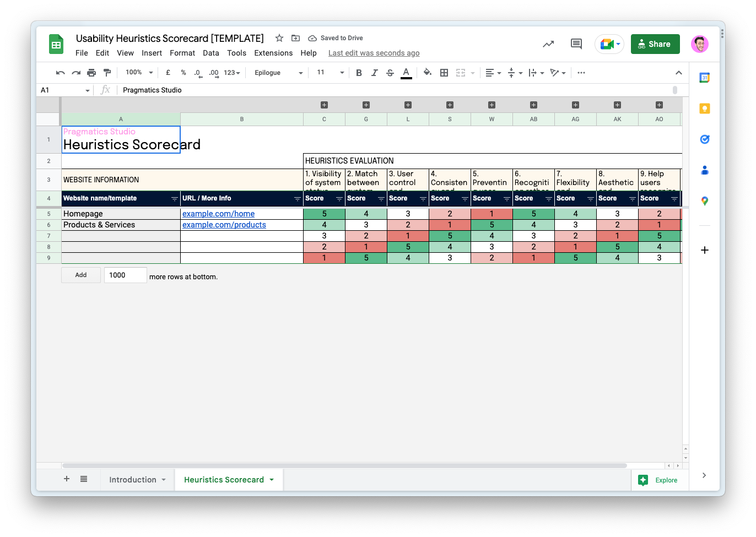Click the Explore button

point(658,480)
